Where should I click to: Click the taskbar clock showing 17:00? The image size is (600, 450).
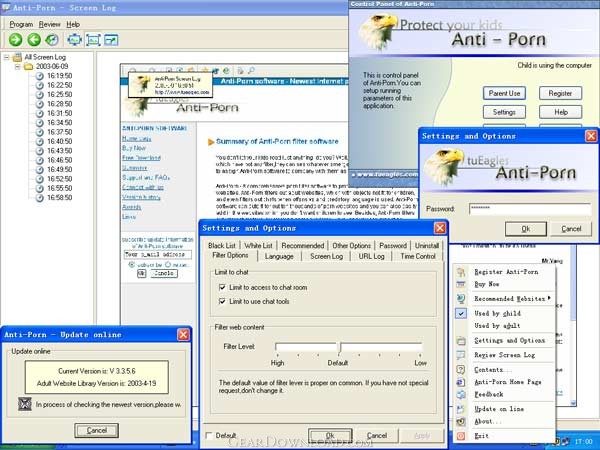(x=583, y=441)
